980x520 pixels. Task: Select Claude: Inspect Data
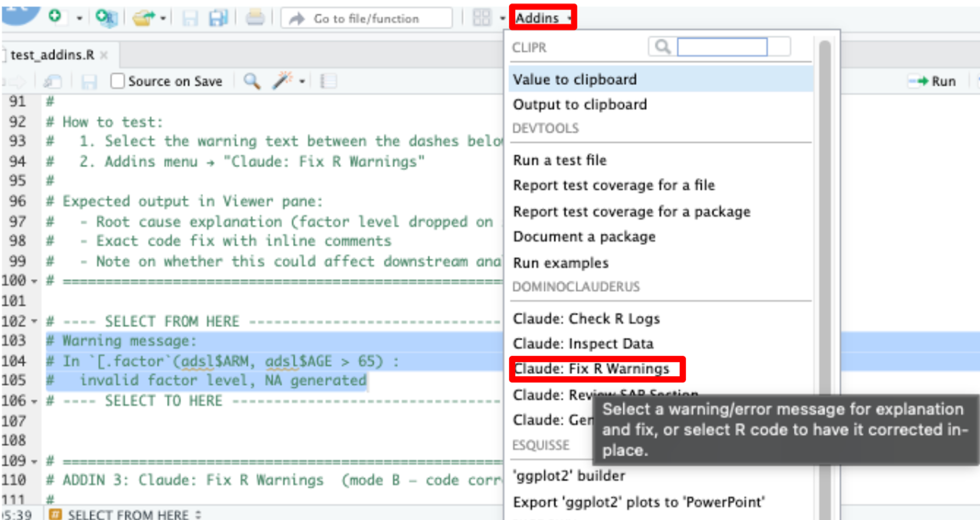pos(660,344)
